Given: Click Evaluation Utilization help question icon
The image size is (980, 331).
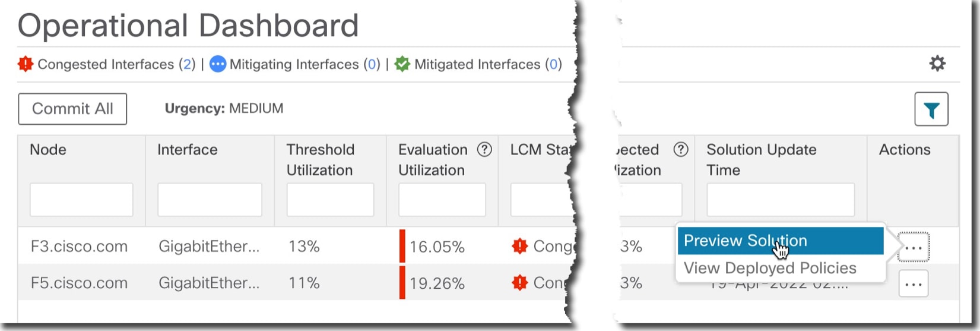Looking at the screenshot, I should pyautogui.click(x=484, y=150).
